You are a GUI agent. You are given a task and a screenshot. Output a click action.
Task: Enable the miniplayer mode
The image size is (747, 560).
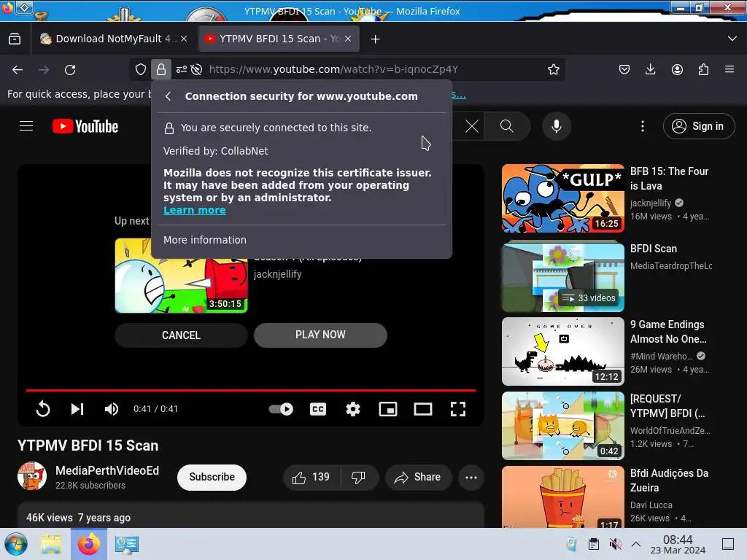coord(388,409)
